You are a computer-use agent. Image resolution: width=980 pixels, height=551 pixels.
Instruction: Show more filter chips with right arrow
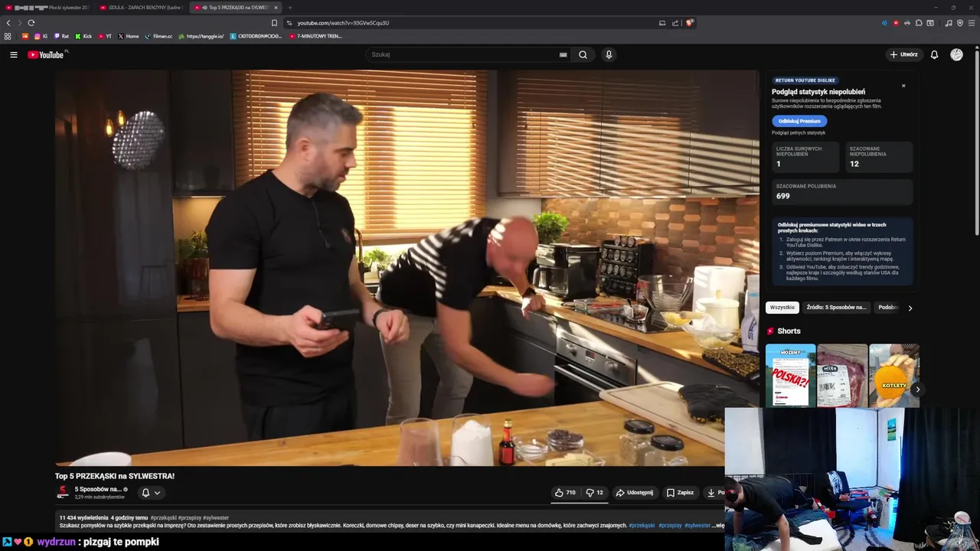coord(910,308)
